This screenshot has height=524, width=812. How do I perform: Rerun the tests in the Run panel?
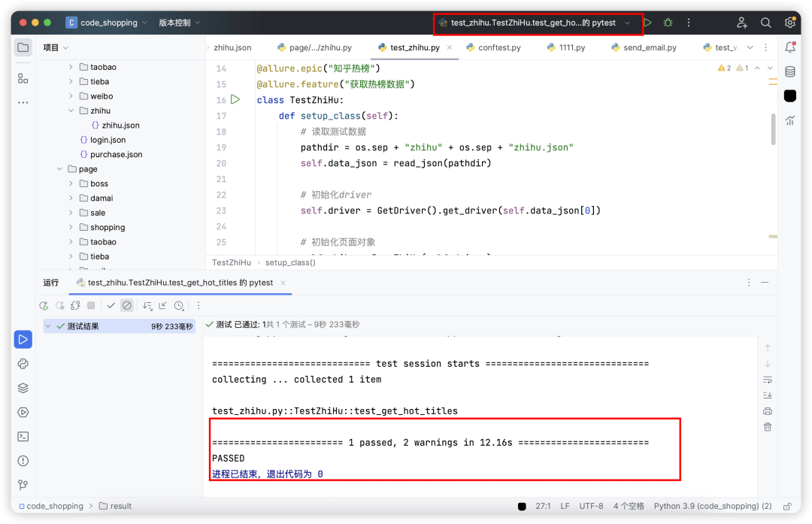(x=44, y=306)
